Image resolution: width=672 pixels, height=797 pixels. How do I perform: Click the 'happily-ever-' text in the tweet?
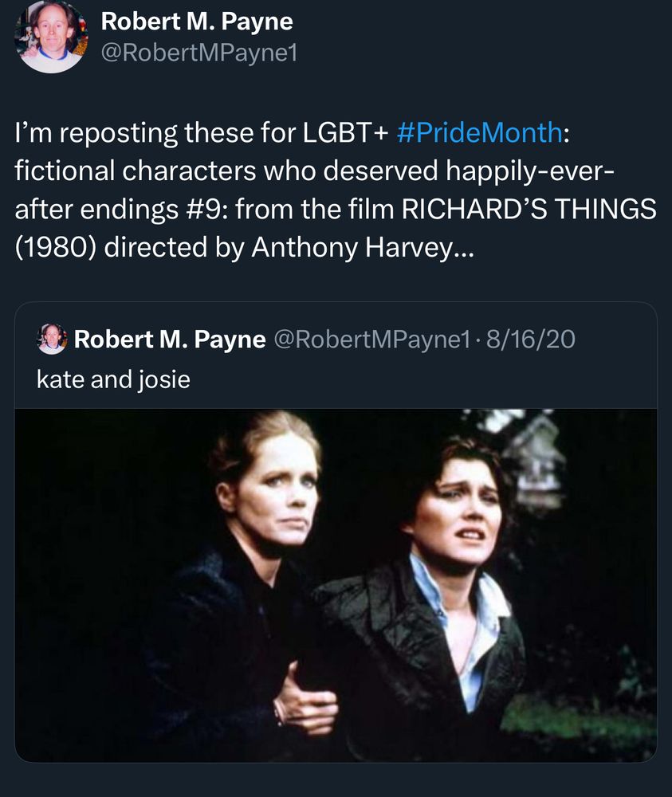point(530,171)
